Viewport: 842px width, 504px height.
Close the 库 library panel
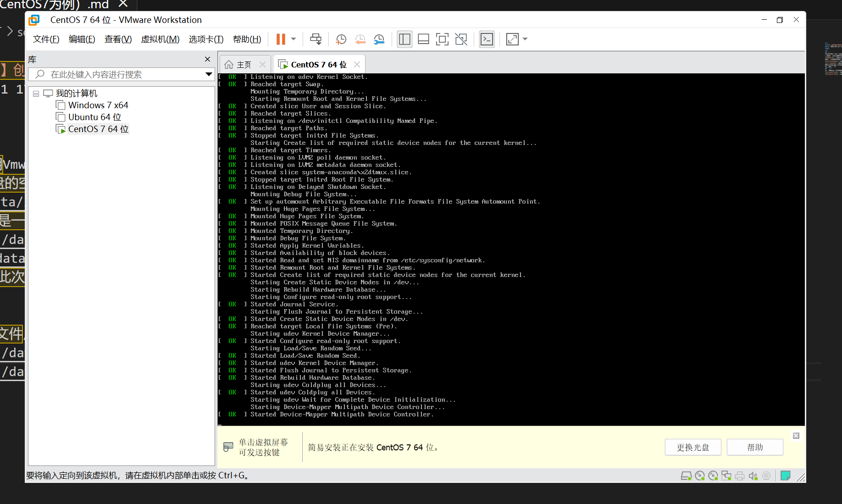click(207, 59)
